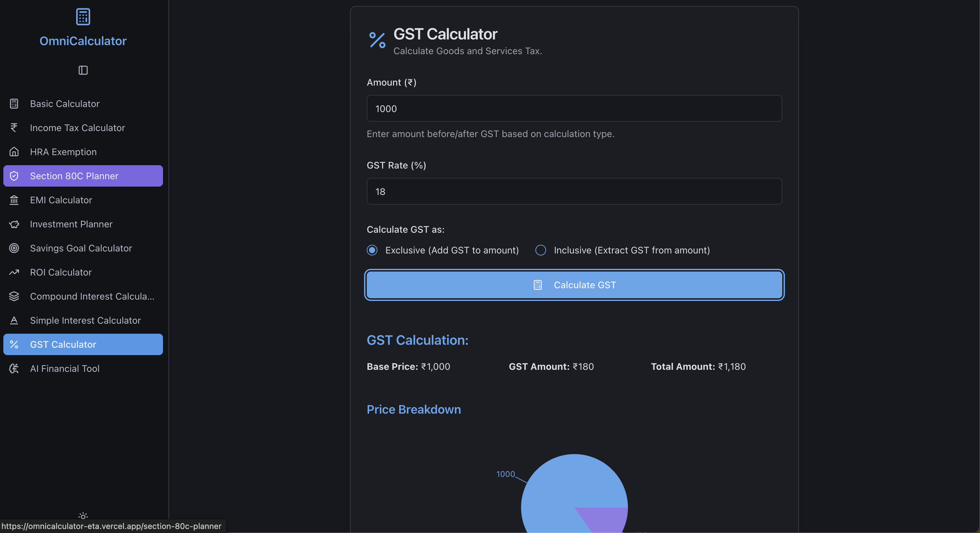Go to Simple Interest Calculator
The height and width of the screenshot is (533, 980).
pos(85,320)
